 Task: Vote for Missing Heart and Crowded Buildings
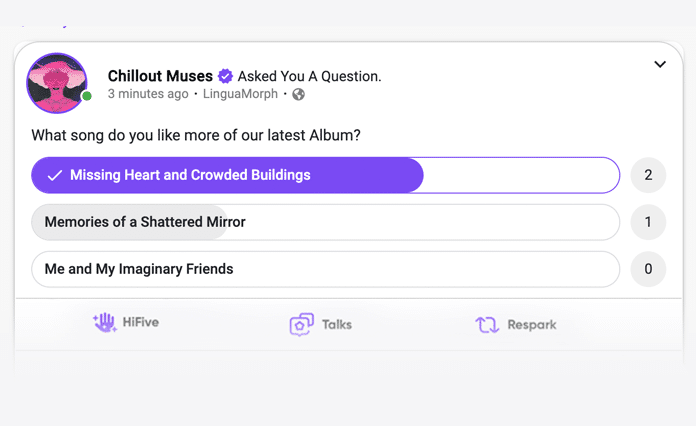click(326, 175)
